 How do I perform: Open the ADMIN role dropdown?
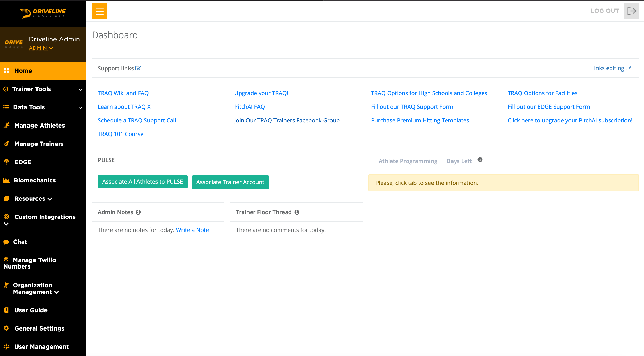coord(41,48)
